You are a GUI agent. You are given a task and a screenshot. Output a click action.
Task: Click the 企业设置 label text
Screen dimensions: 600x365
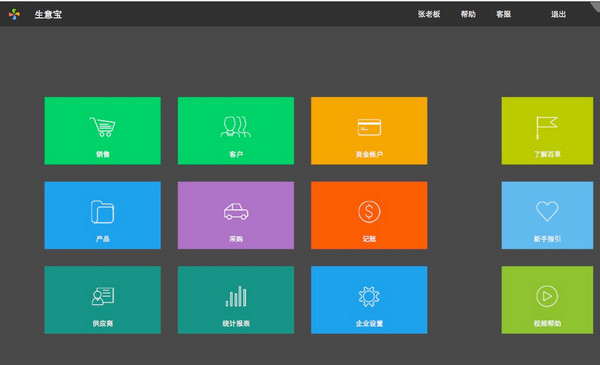(x=369, y=323)
